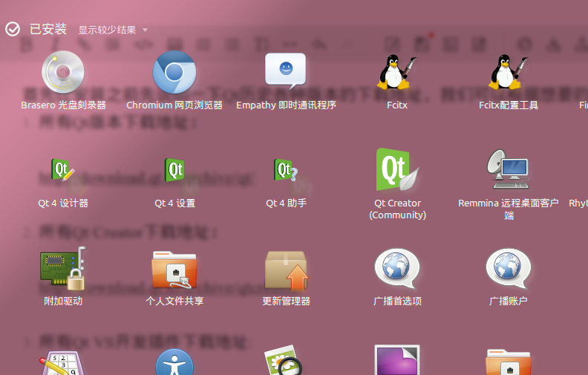
Task: Open the orange network folder icon in bottom row
Action: (x=509, y=362)
